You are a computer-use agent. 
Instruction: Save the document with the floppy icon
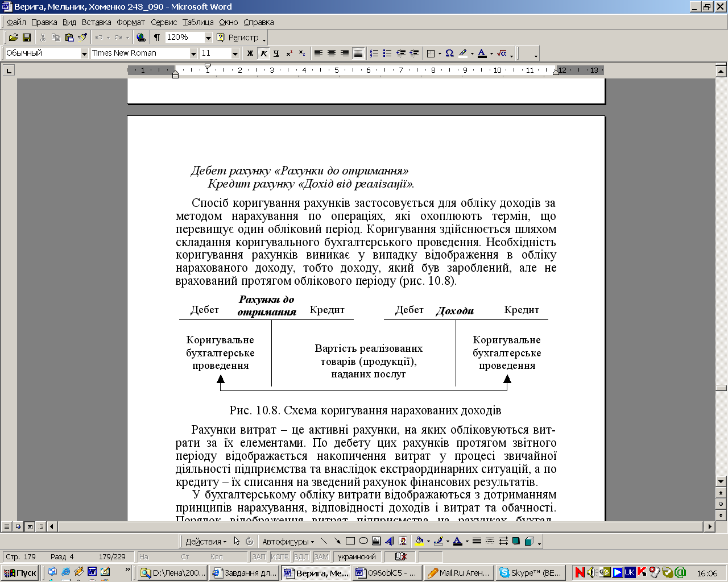(26, 38)
